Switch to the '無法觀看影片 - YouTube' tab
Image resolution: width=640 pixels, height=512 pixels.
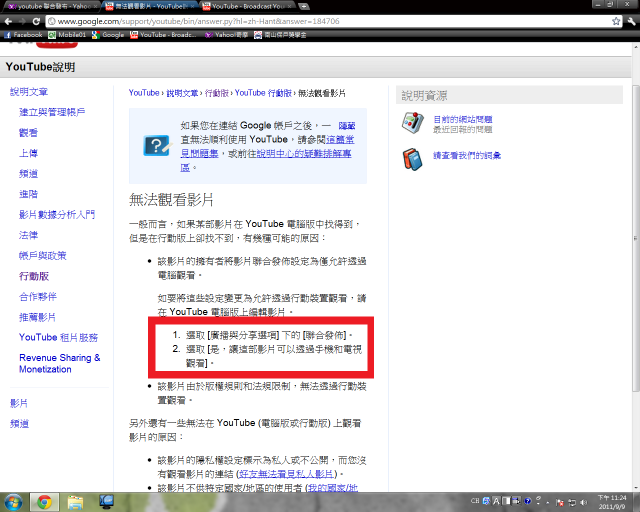[149, 6]
